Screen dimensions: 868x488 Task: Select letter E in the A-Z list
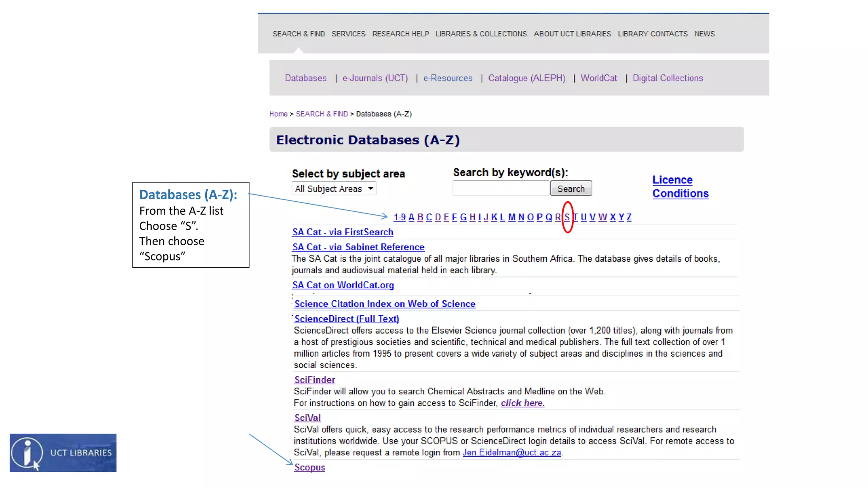(x=446, y=217)
